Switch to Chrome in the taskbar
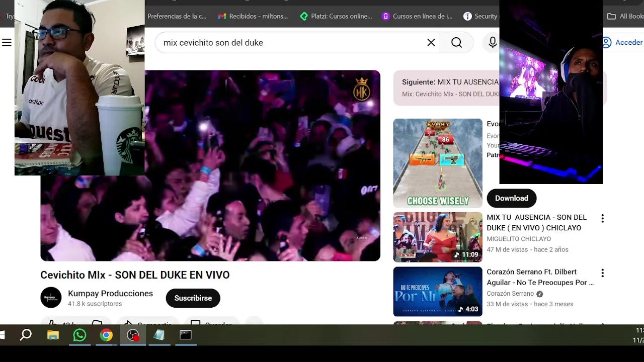 coord(106,335)
